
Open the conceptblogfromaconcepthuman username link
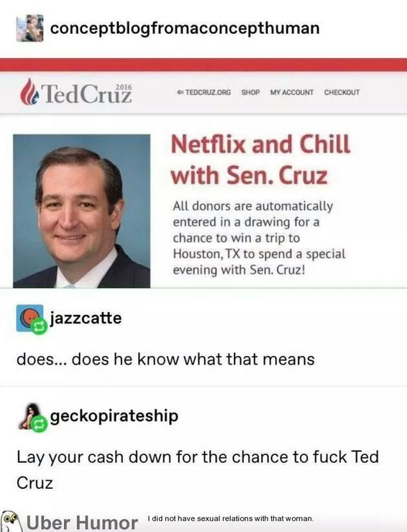[185, 28]
